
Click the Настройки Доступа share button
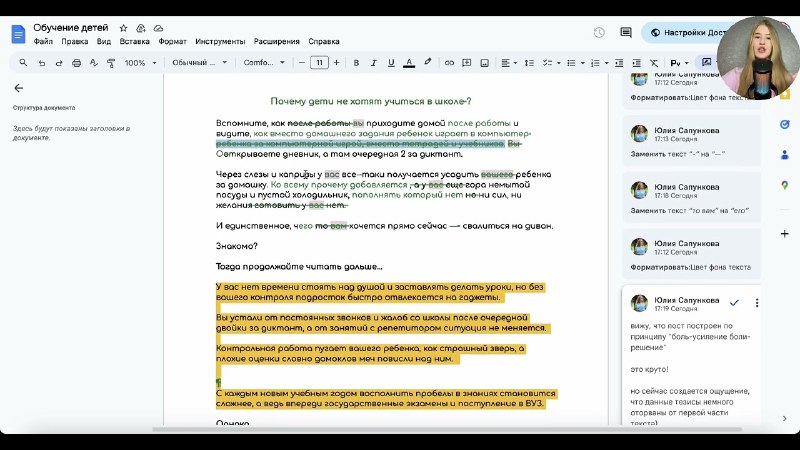coord(686,33)
